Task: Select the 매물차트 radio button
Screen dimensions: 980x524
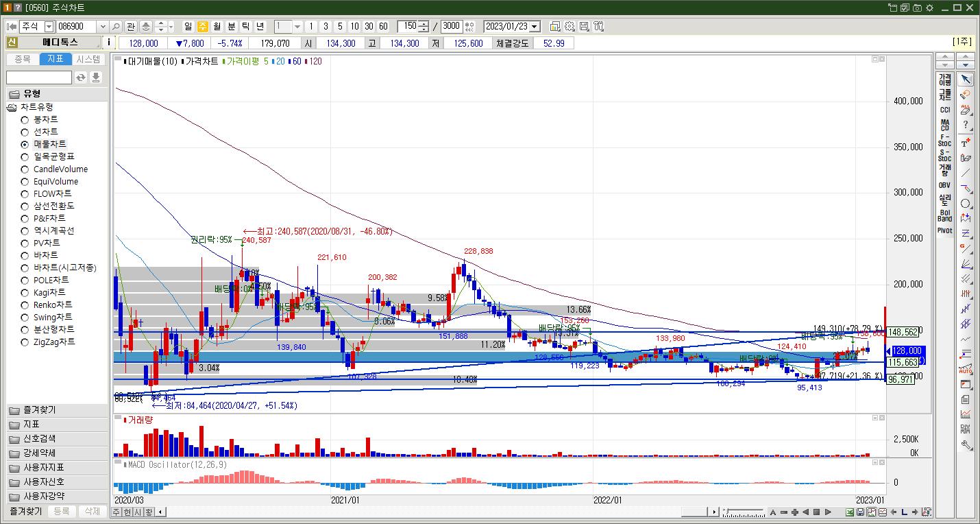Action: click(25, 144)
